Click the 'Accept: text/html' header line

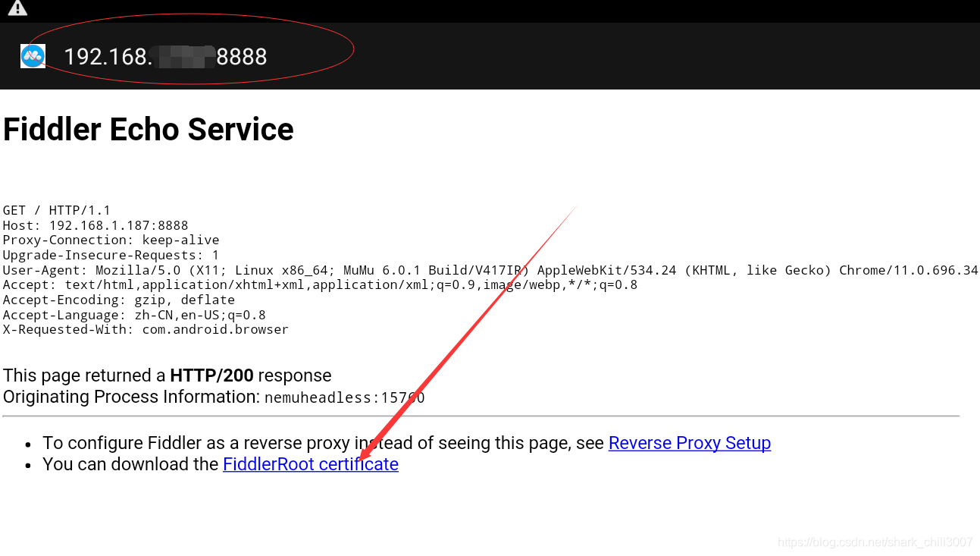pos(320,285)
